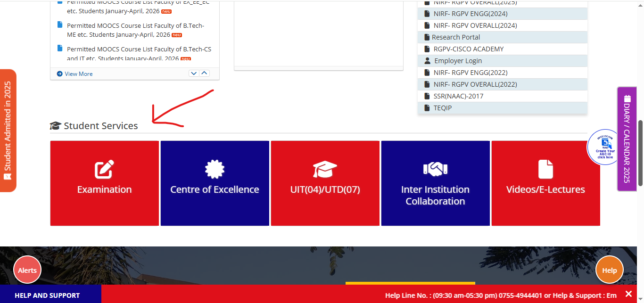Open the Diary / Calendar 2025 side tab
This screenshot has width=644, height=303.
coord(627,139)
